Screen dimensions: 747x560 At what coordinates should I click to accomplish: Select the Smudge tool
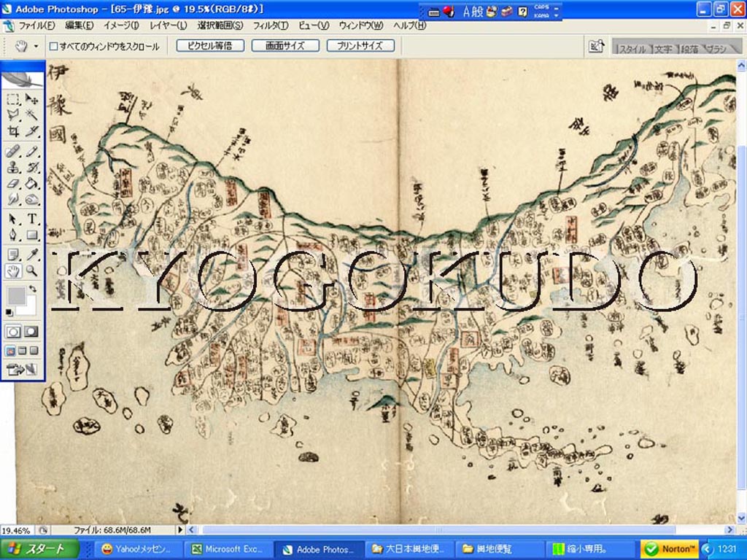coord(13,199)
